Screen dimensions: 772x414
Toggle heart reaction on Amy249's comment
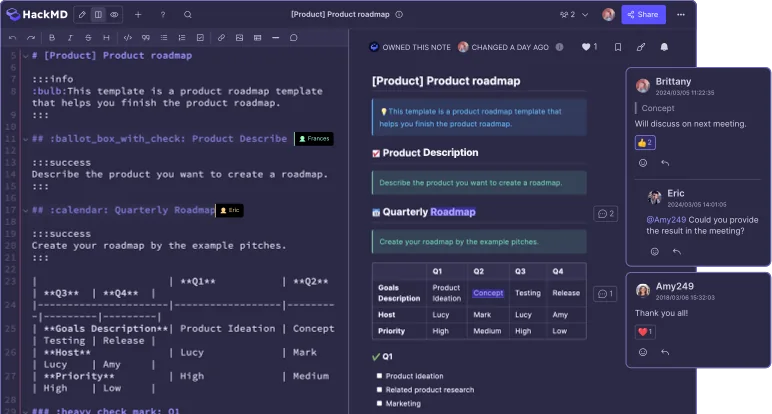click(x=645, y=332)
